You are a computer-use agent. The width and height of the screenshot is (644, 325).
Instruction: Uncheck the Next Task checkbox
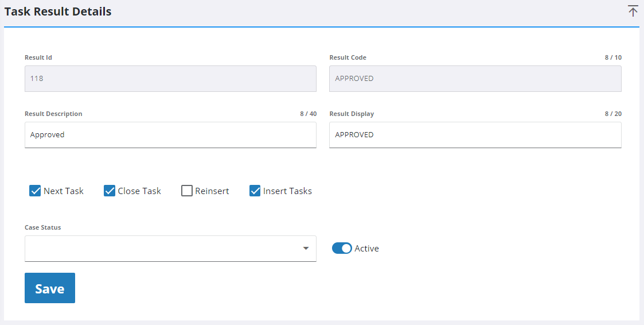click(x=35, y=191)
